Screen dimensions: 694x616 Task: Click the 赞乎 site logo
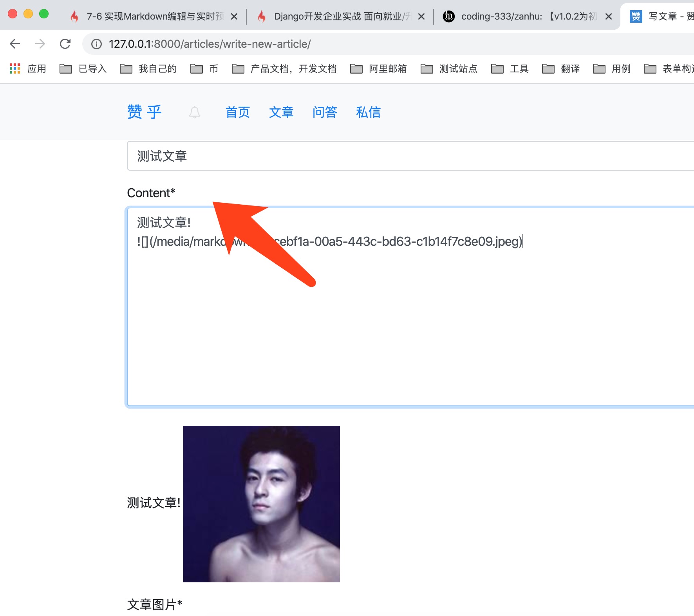click(145, 112)
